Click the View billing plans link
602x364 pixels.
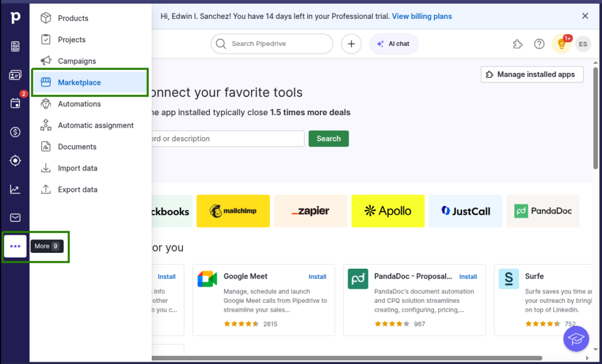pos(422,16)
